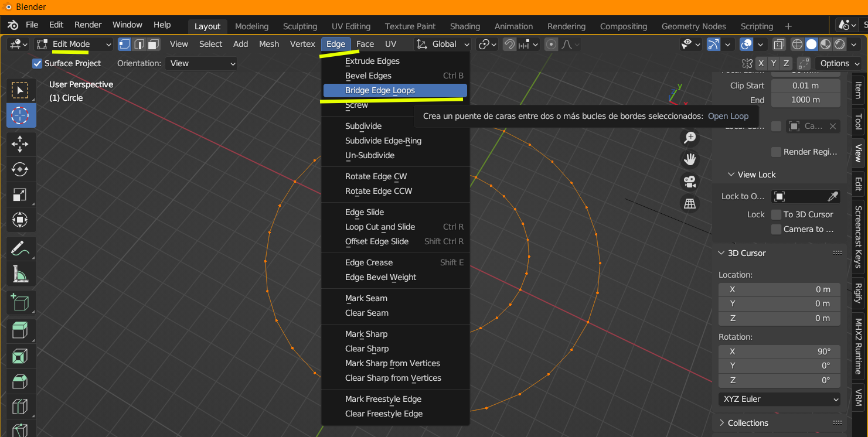The width and height of the screenshot is (868, 437).
Task: Select the Loop Cut tool
Action: pos(20,407)
